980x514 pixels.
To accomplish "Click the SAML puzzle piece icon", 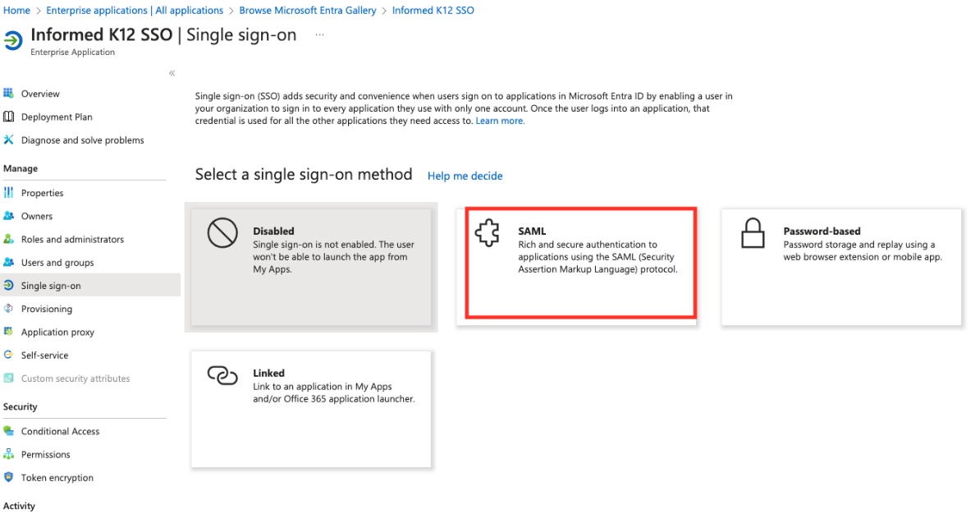I will [488, 234].
